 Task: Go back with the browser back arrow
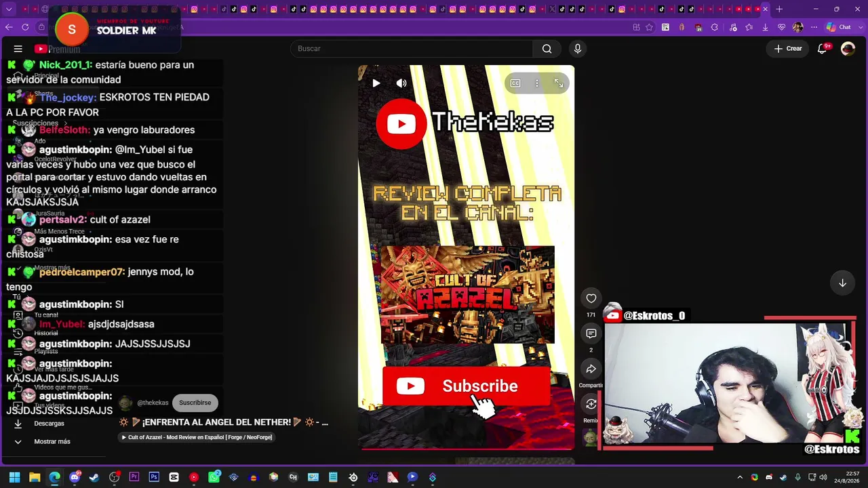pos(9,27)
